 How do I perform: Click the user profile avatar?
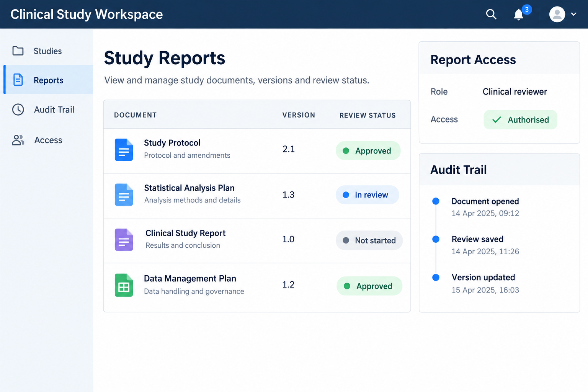(557, 15)
